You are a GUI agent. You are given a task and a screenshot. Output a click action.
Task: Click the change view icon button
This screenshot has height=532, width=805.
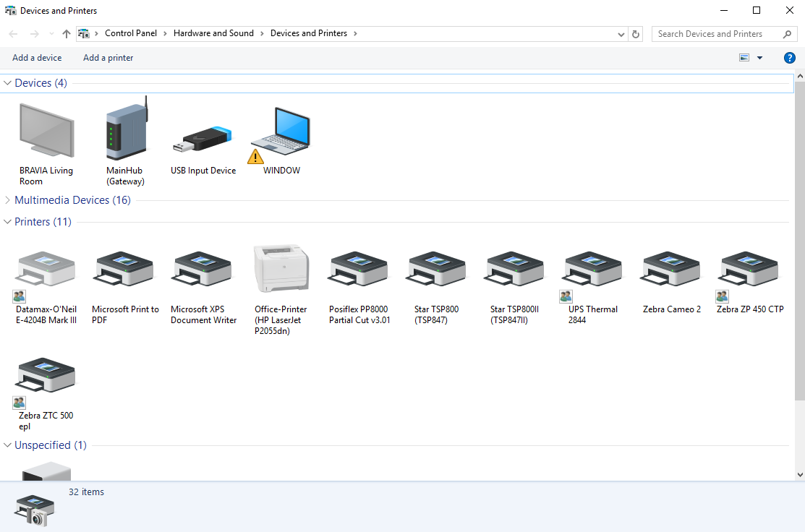(x=744, y=57)
